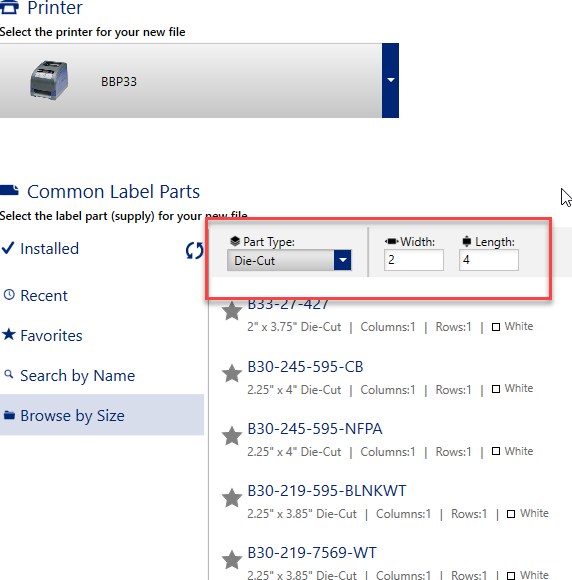Select Browse by Size option
The height and width of the screenshot is (580, 572).
pos(102,415)
